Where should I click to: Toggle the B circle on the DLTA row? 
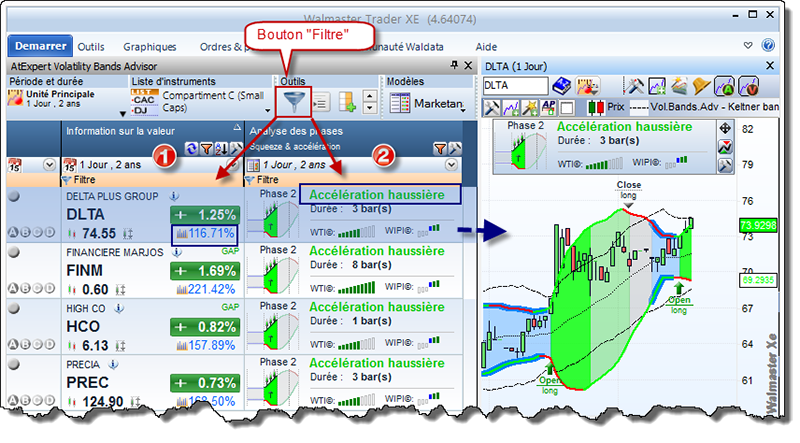25,233
